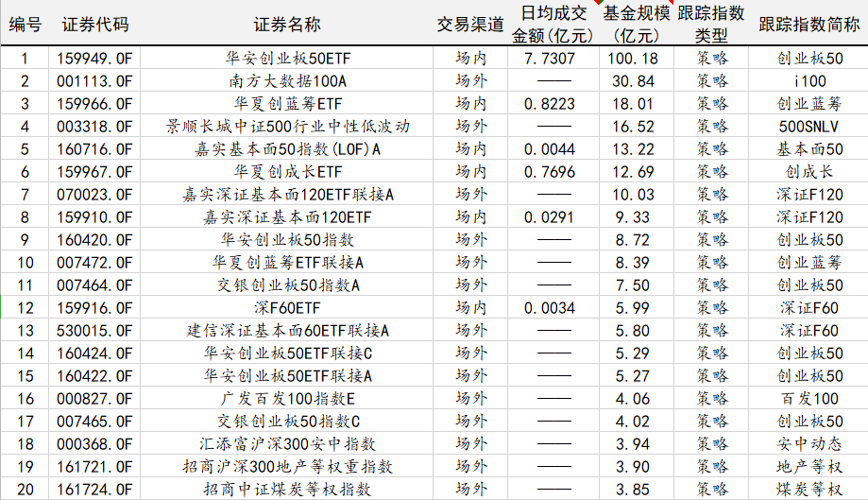The height and width of the screenshot is (500, 868).
Task: Select cell 159949.OF
Action: [x=94, y=59]
